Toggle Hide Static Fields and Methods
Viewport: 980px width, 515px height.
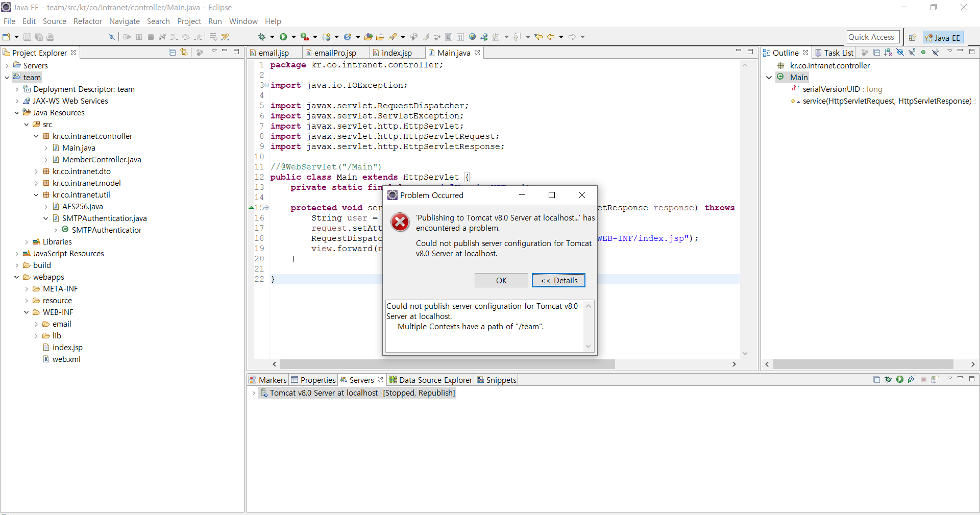click(912, 52)
